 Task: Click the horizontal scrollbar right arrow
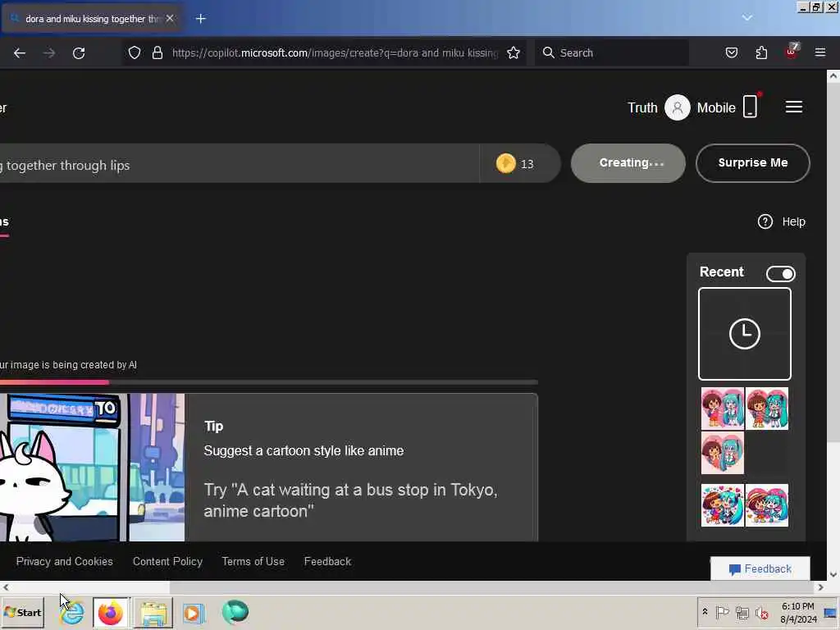pyautogui.click(x=820, y=587)
